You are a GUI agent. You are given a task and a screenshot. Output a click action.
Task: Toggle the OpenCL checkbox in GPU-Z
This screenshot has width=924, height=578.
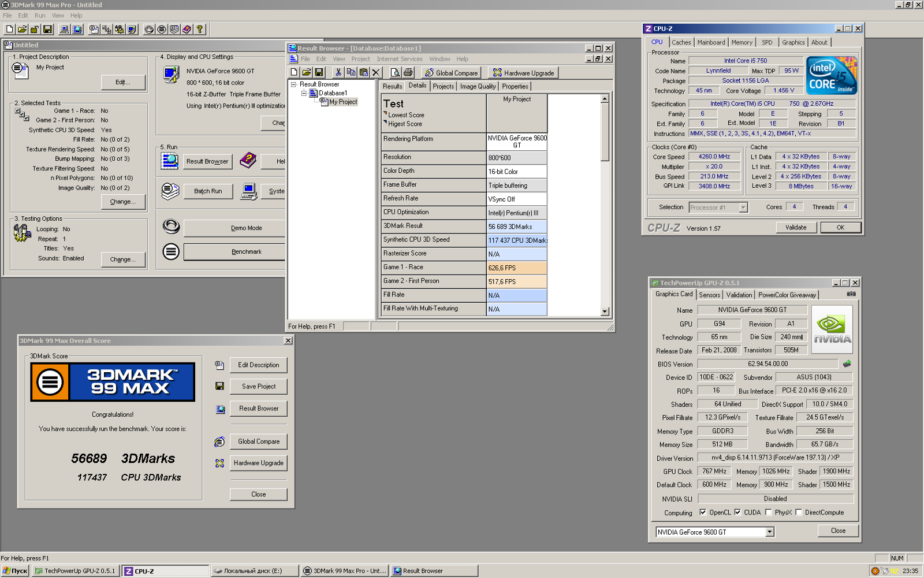703,512
